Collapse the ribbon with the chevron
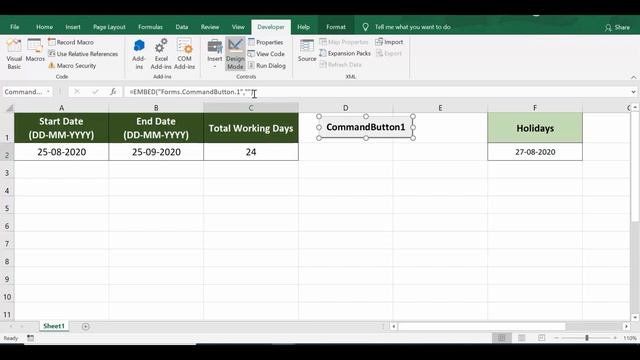The width and height of the screenshot is (640, 360). (633, 77)
